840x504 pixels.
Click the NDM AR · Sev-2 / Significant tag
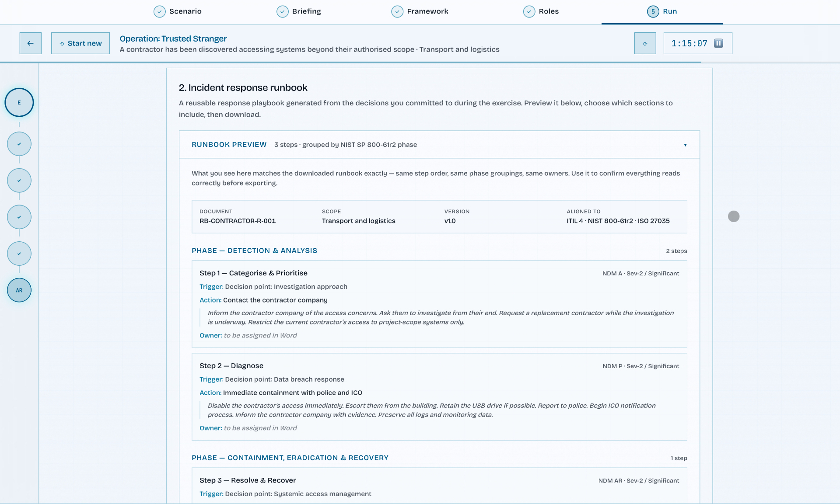pos(639,480)
